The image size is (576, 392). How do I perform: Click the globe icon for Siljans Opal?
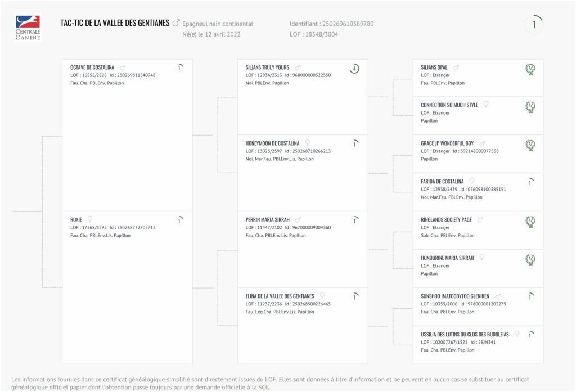530,69
